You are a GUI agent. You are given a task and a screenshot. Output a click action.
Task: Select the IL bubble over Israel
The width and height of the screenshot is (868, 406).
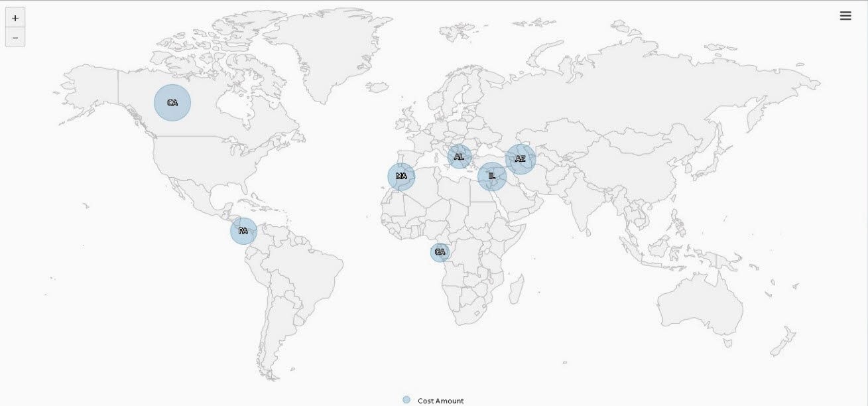click(x=492, y=176)
